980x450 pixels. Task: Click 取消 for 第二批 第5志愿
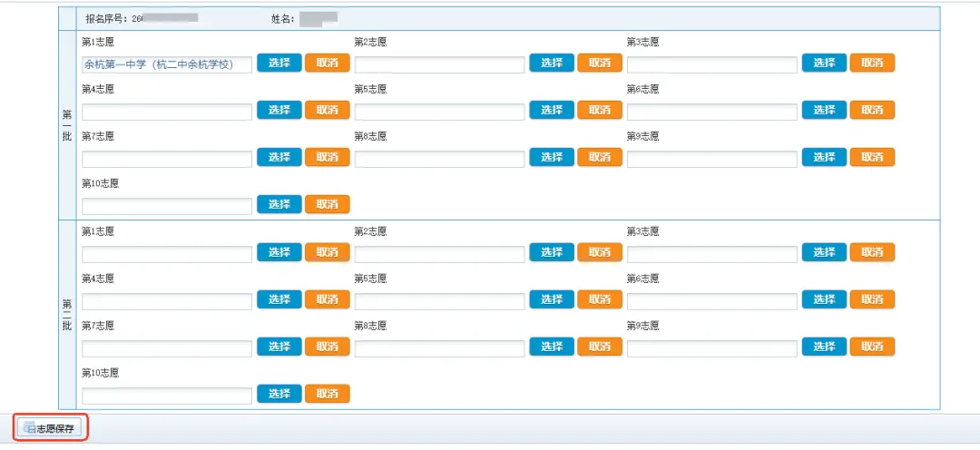click(600, 299)
